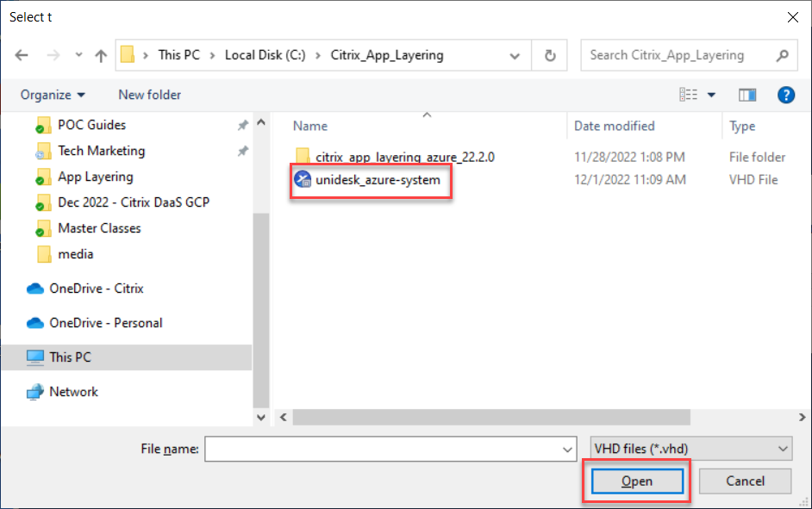Viewport: 812px width, 509px height.
Task: Click the OneDrive - Citrix cloud icon
Action: (x=34, y=289)
